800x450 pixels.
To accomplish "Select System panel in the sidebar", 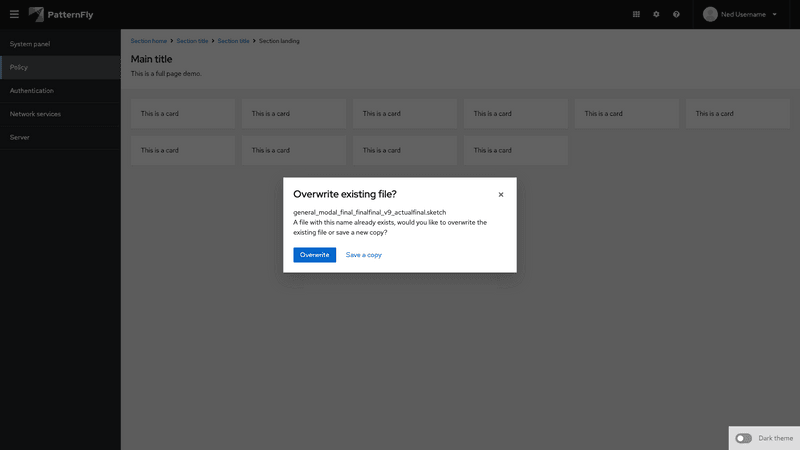I will pos(30,44).
